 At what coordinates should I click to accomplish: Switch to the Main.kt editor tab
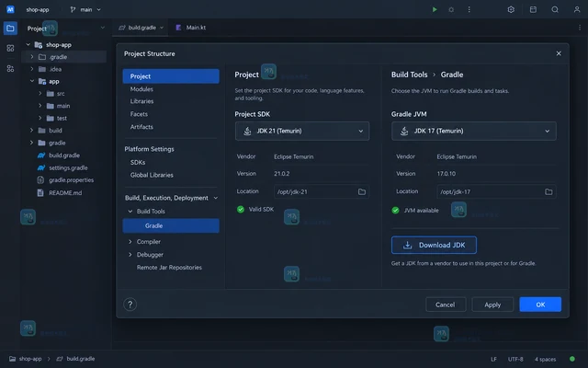(x=191, y=28)
